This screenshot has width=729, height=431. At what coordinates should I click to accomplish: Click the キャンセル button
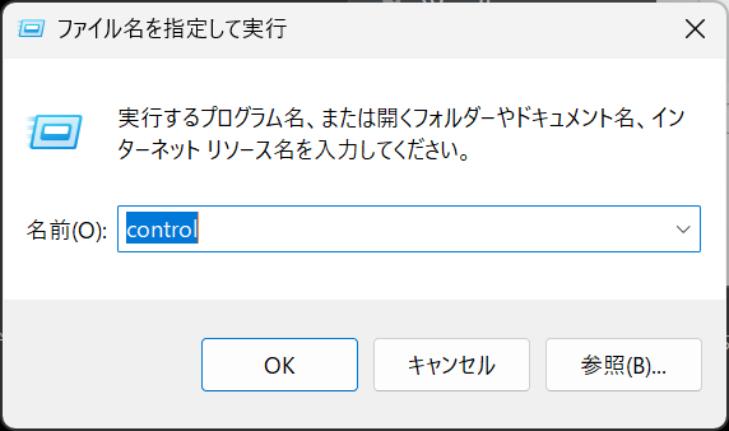tap(451, 365)
